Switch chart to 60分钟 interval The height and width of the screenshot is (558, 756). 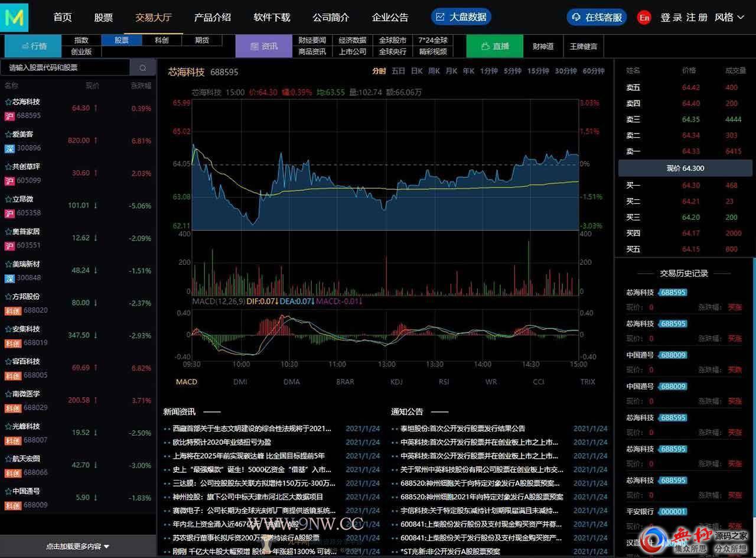point(594,71)
